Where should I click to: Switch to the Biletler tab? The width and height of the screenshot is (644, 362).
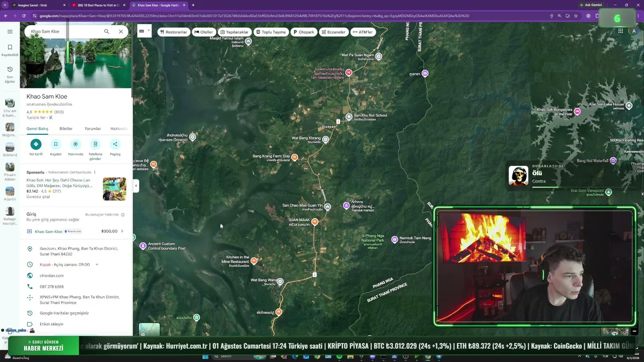(66, 129)
